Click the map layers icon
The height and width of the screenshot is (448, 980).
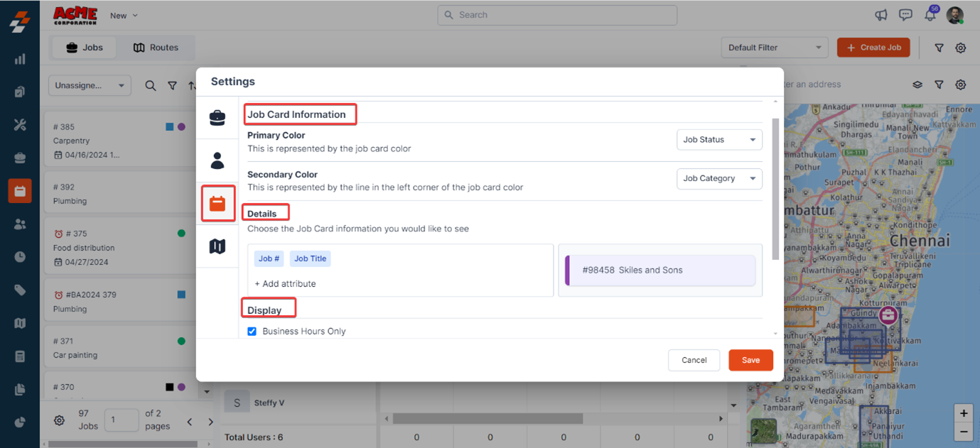tap(917, 84)
